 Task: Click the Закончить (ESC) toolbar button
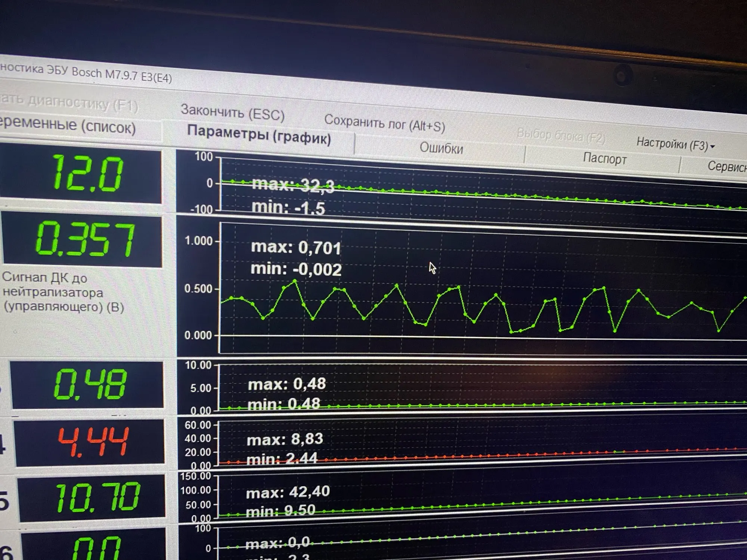(x=232, y=112)
